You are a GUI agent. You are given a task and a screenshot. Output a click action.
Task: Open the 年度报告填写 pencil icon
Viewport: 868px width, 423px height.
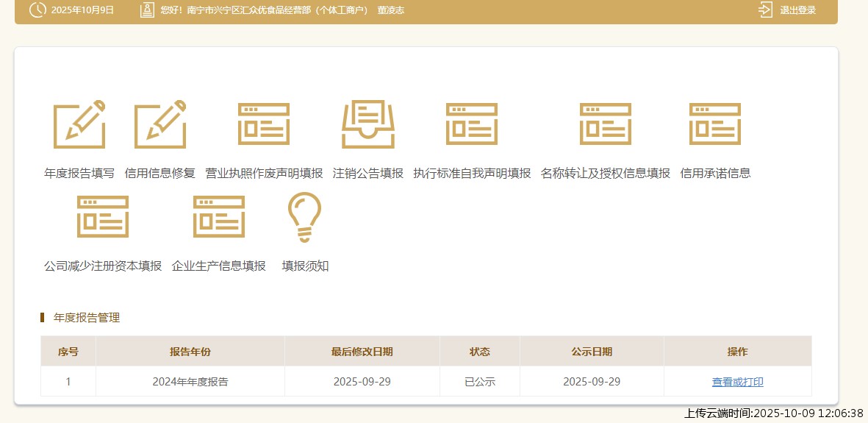point(79,124)
